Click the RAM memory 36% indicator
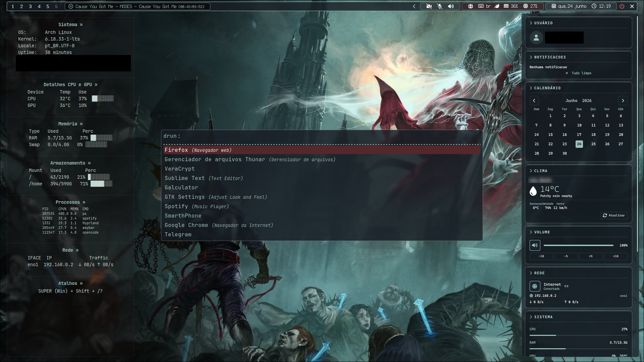 point(511,6)
